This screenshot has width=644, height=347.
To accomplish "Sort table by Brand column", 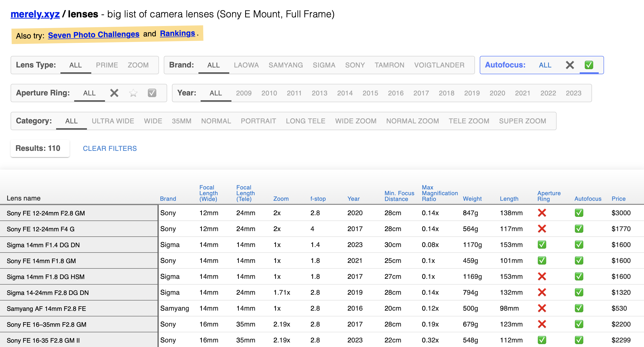I will [x=168, y=199].
